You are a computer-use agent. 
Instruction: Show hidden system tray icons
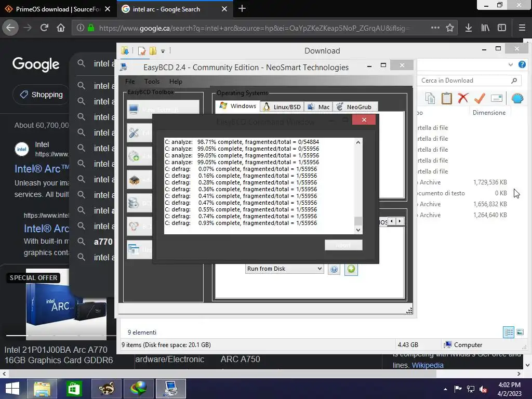coord(445,389)
